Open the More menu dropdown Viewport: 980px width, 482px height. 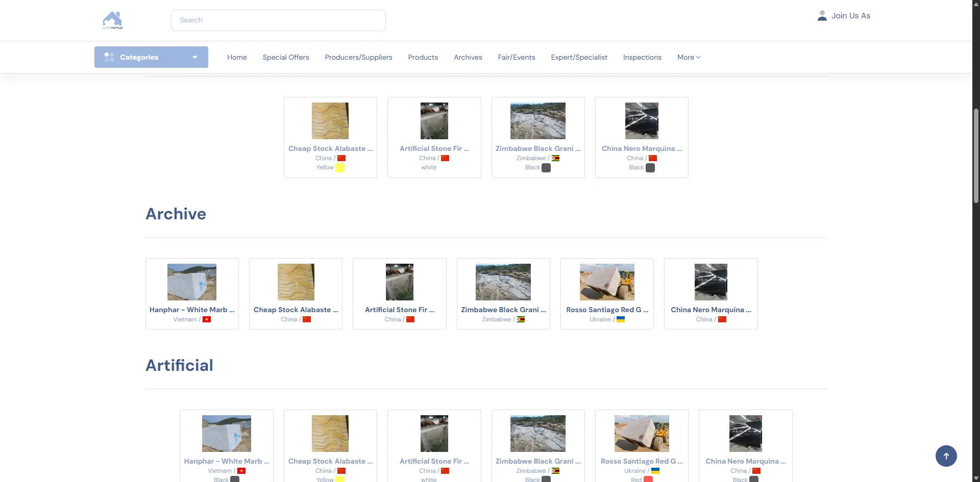coord(689,57)
